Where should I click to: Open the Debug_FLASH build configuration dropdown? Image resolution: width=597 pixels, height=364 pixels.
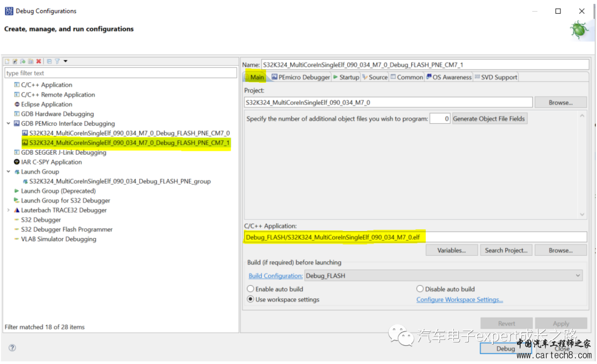tap(443, 276)
